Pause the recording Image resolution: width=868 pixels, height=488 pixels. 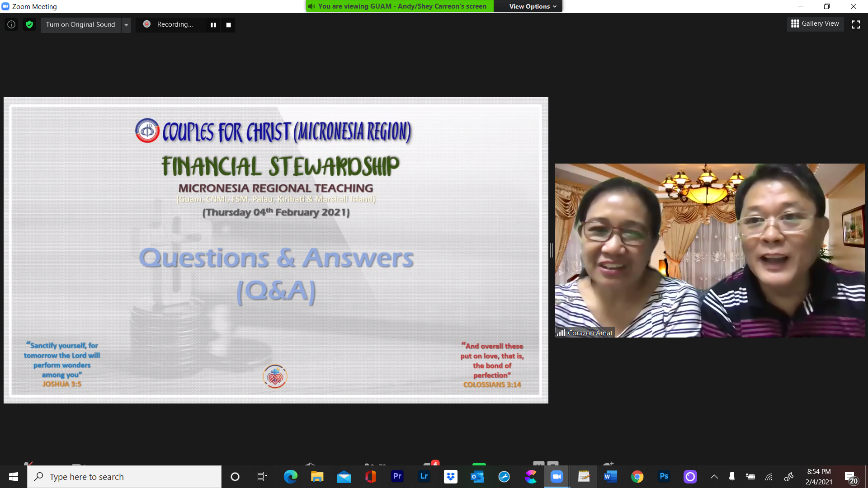[213, 25]
